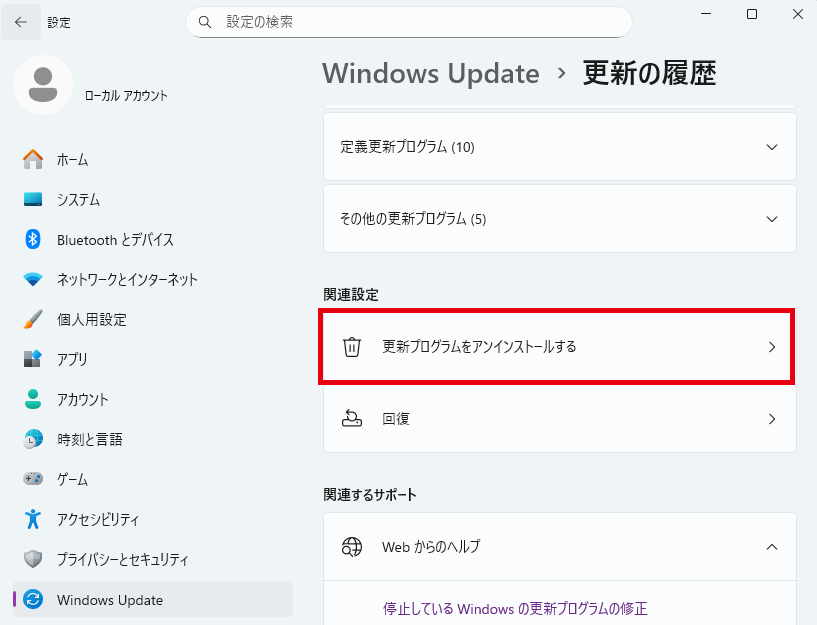
Task: Click the trash can uninstall icon
Action: click(x=352, y=347)
